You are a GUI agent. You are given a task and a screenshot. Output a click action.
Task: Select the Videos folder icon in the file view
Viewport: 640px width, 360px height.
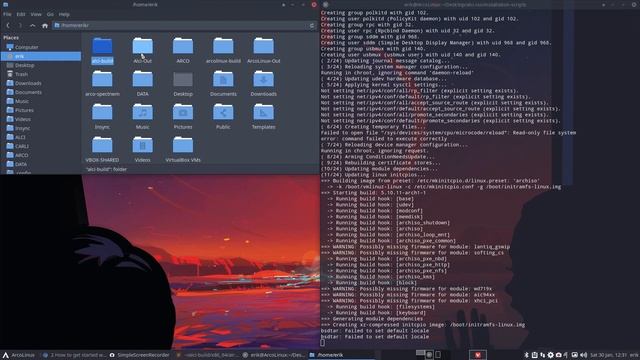pos(142,145)
